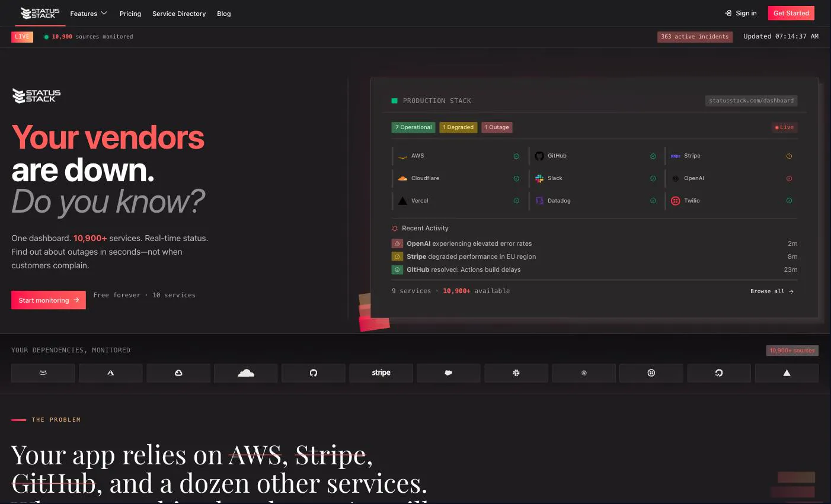Click the red alert icon beside OpenAI activity
Viewport: 831px width, 504px height.
pyautogui.click(x=397, y=243)
